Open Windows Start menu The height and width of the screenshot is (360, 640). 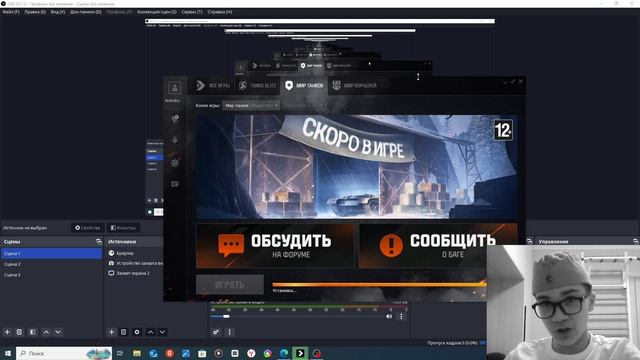pyautogui.click(x=7, y=353)
